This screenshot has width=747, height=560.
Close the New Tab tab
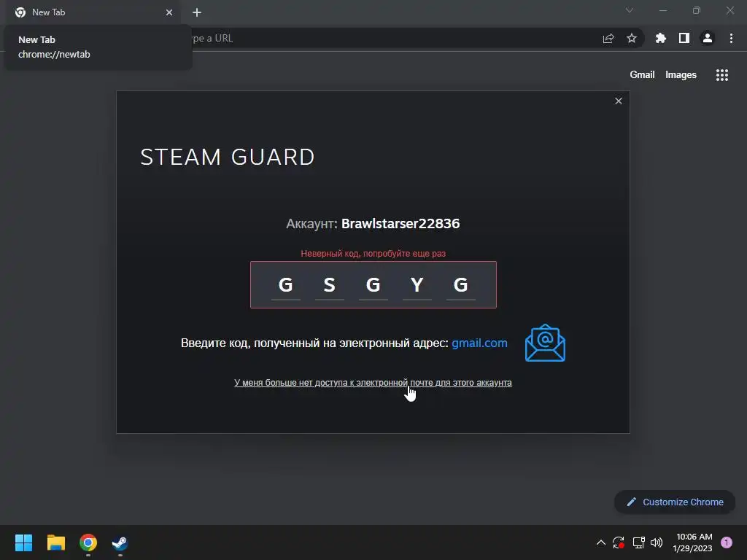click(169, 12)
